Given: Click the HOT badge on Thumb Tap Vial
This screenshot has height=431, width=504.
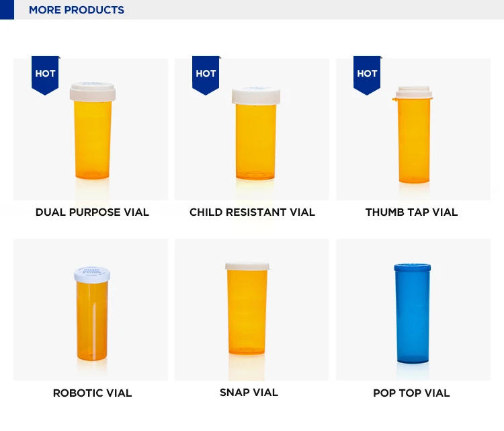Looking at the screenshot, I should 367,75.
